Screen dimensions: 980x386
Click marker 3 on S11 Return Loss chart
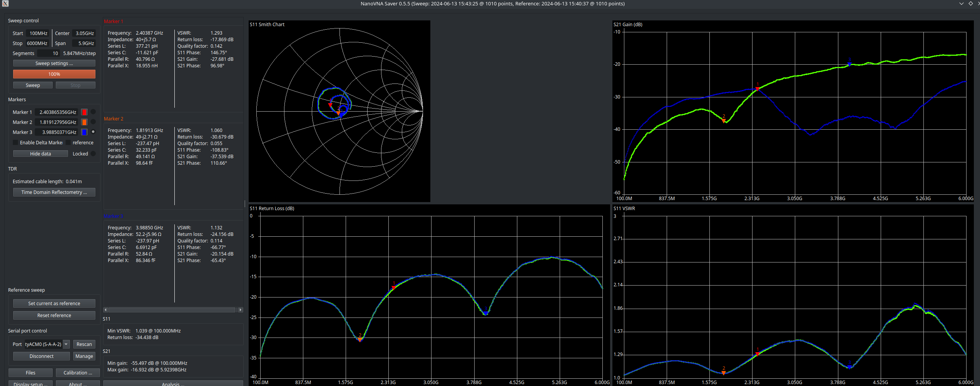(x=486, y=313)
